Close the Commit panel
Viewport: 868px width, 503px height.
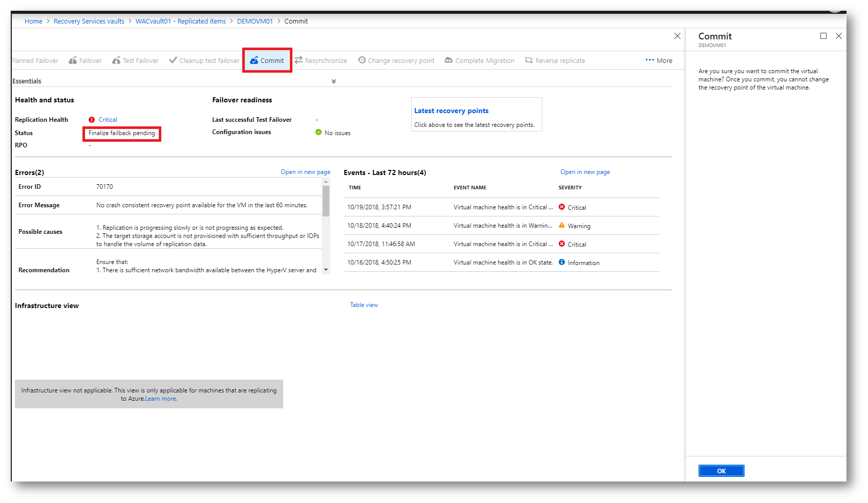tap(839, 36)
